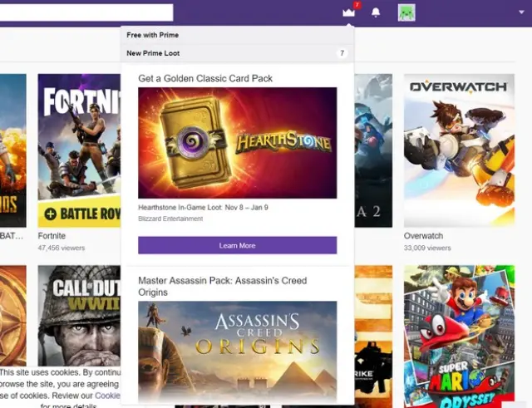Viewport: 532px width, 408px height.
Task: Open the Overwatch game cover
Action: click(459, 150)
